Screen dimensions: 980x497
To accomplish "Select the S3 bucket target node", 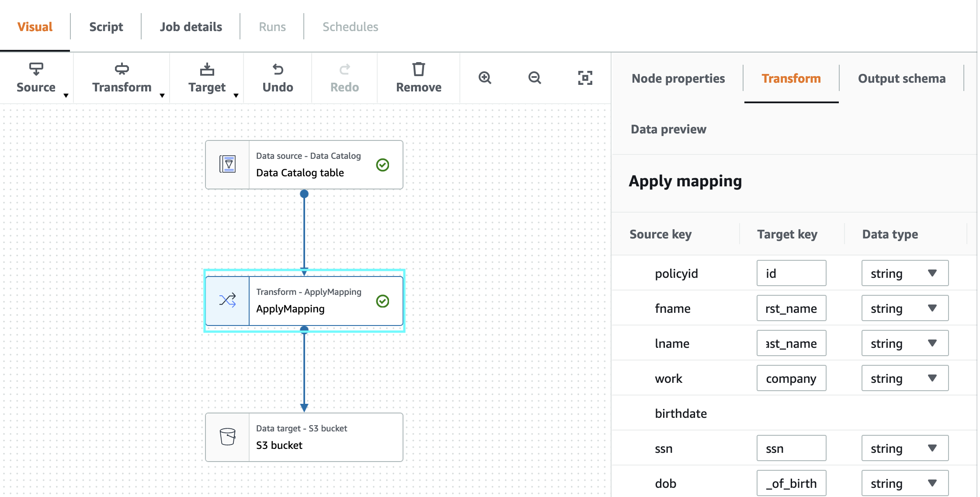I will (x=304, y=437).
